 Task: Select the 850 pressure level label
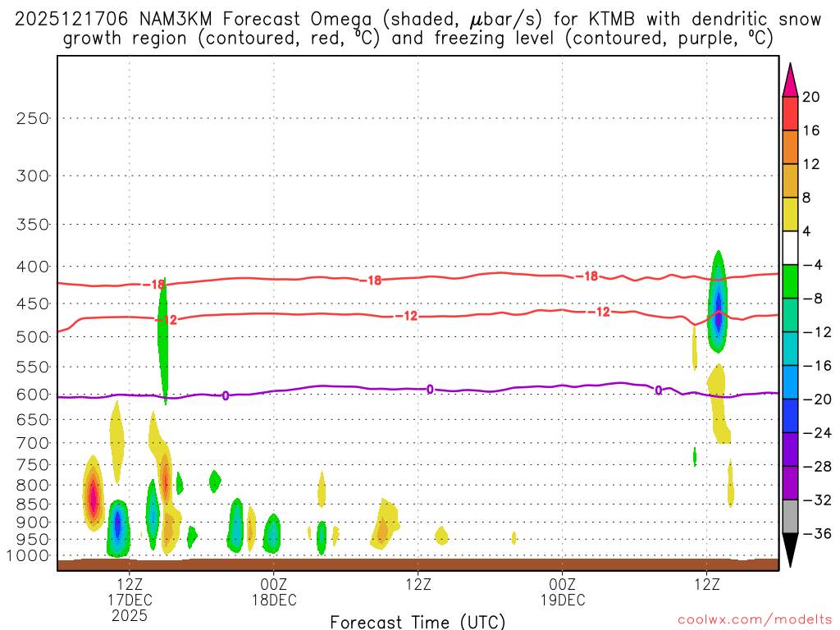pos(33,504)
